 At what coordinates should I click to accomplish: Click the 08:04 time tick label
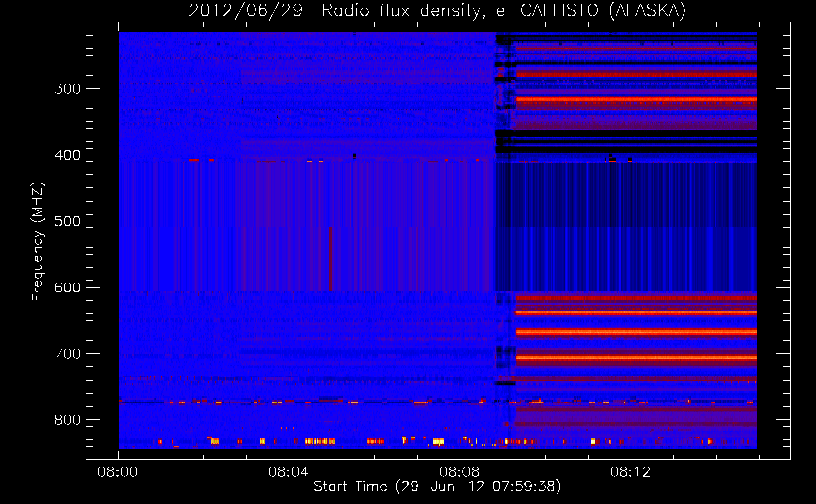tap(288, 472)
